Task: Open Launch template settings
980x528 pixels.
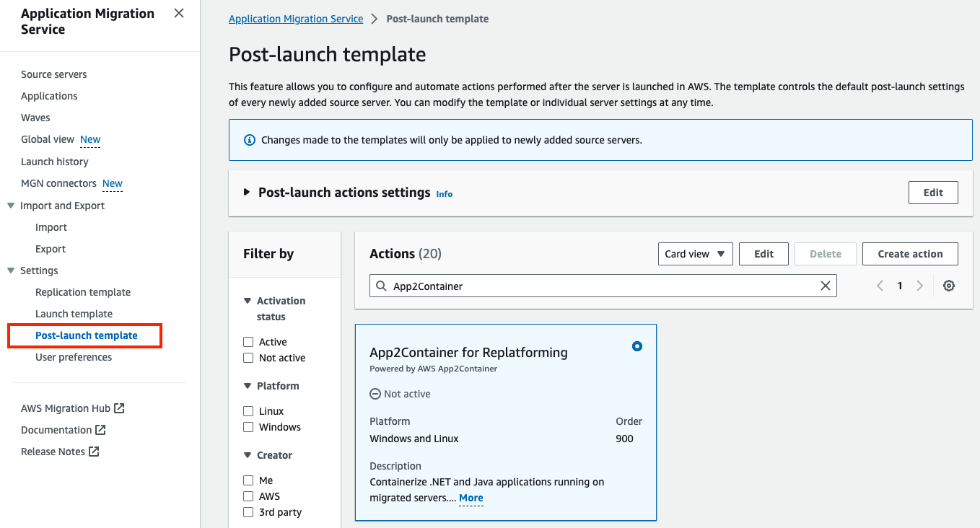Action: tap(74, 314)
